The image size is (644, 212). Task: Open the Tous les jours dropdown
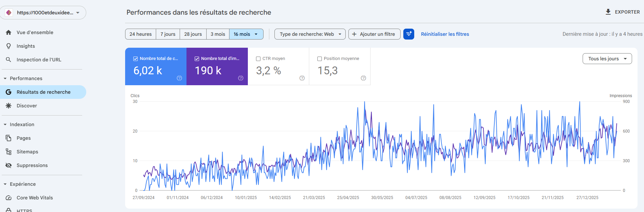tap(607, 59)
